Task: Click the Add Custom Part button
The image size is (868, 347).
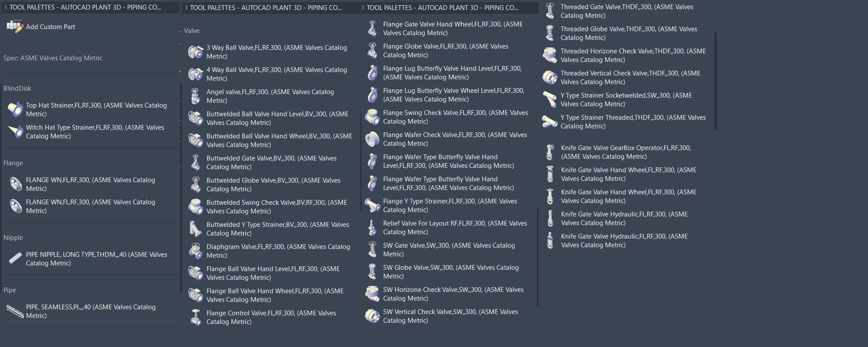Action: pyautogui.click(x=41, y=27)
